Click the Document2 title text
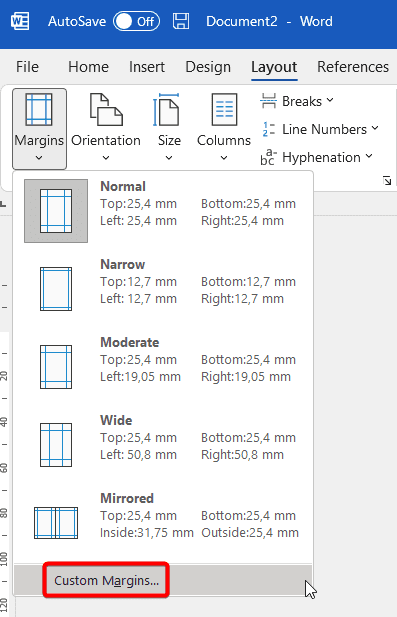Image resolution: width=397 pixels, height=617 pixels. tap(242, 21)
